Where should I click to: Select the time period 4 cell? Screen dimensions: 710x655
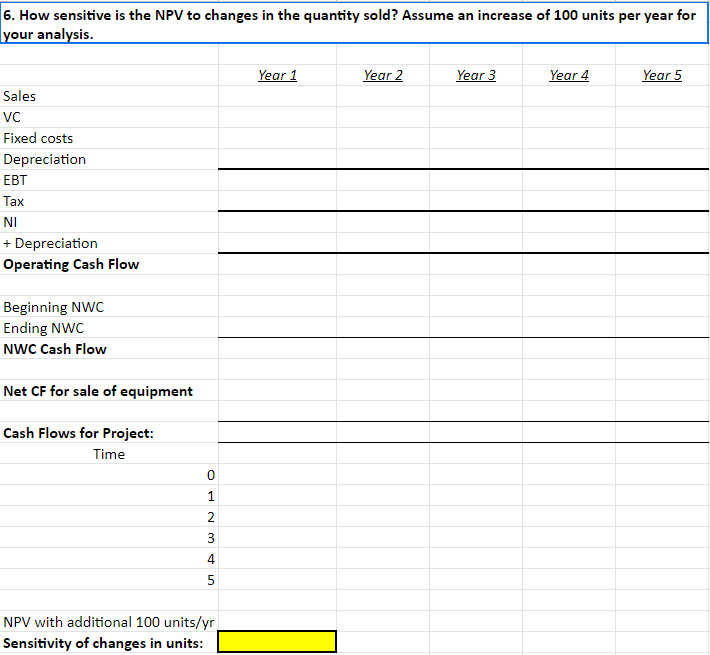click(x=109, y=559)
